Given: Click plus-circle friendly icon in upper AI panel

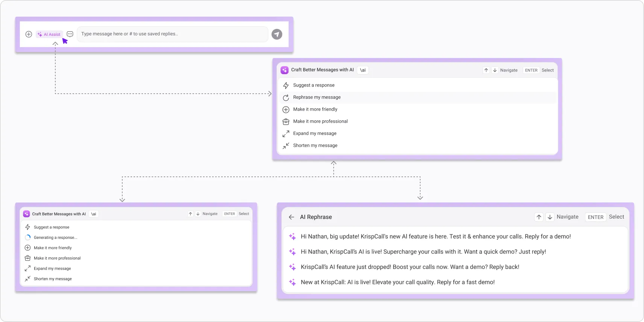Looking at the screenshot, I should (x=286, y=109).
